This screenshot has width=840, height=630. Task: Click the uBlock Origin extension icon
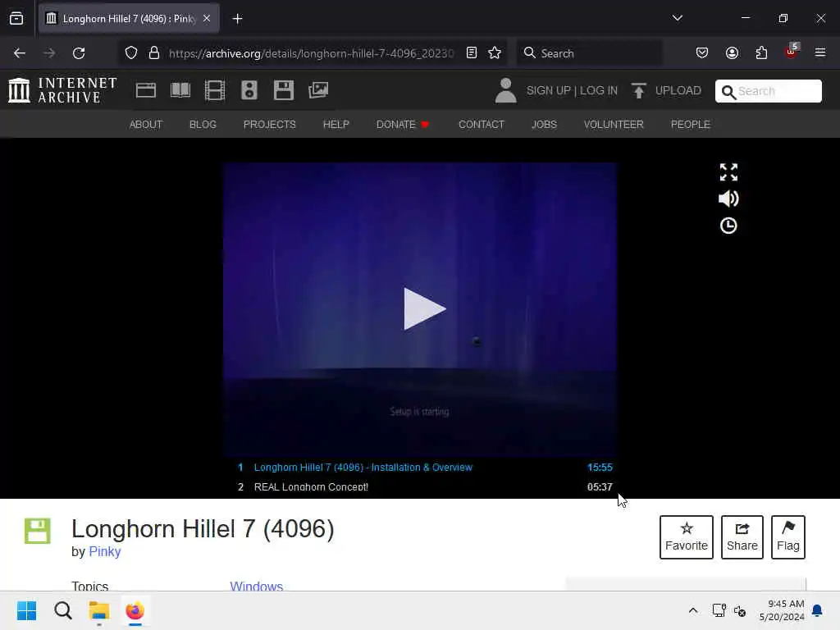click(792, 51)
